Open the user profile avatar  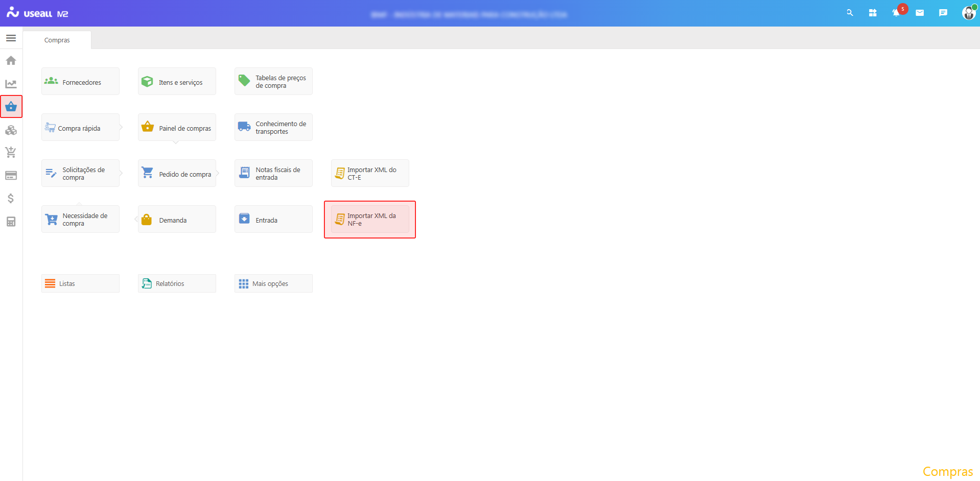point(968,13)
